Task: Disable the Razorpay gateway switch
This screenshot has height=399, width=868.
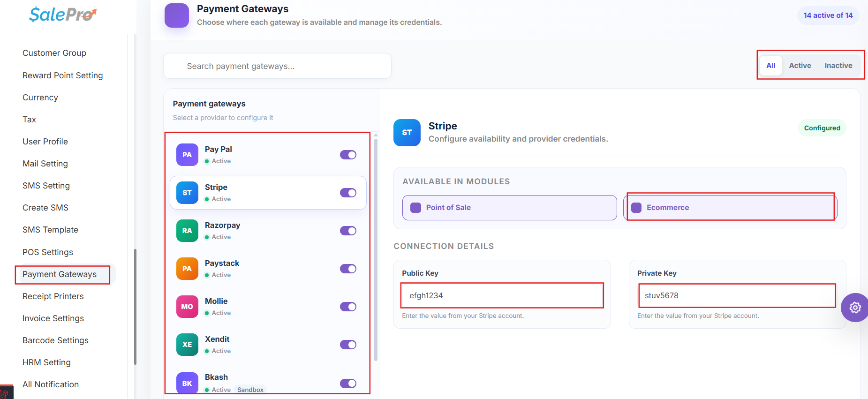Action: click(x=348, y=231)
